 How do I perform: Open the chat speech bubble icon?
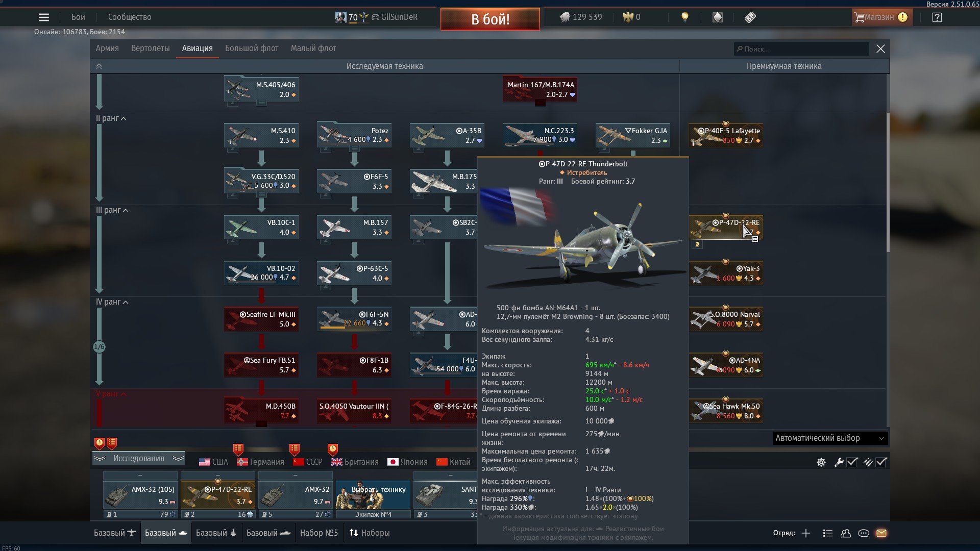click(864, 533)
